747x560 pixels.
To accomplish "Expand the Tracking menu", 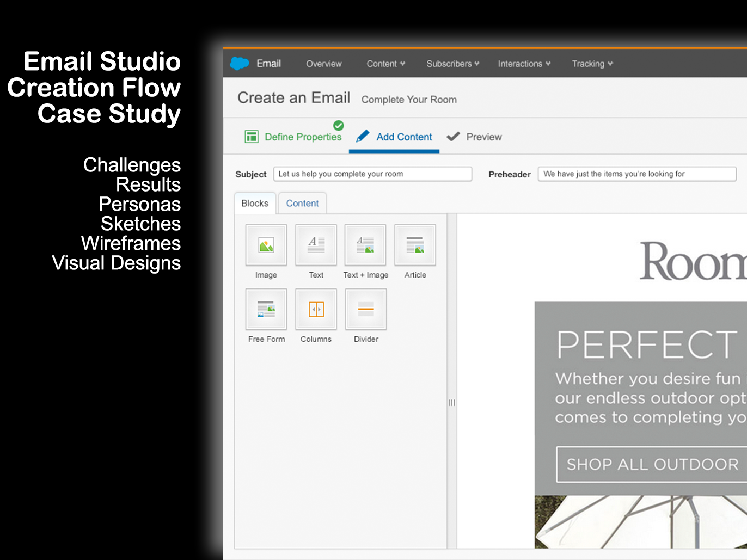I will (592, 64).
